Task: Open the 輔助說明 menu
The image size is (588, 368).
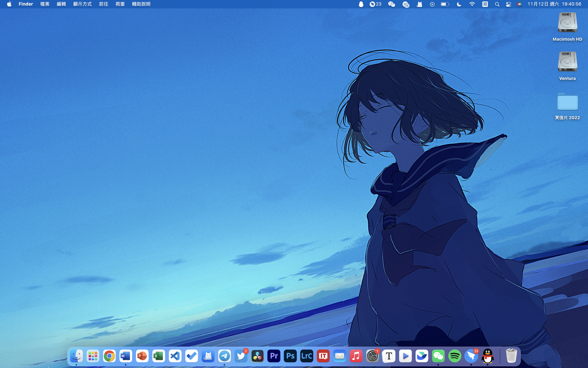Action: point(141,4)
